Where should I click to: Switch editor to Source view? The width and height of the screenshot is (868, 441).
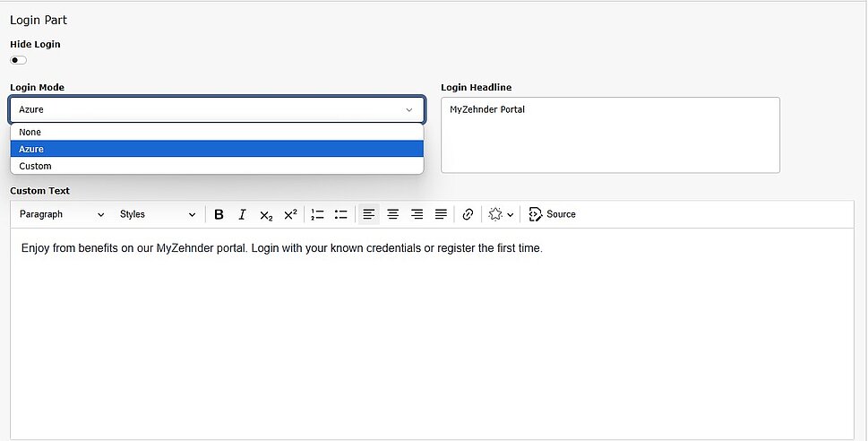553,215
